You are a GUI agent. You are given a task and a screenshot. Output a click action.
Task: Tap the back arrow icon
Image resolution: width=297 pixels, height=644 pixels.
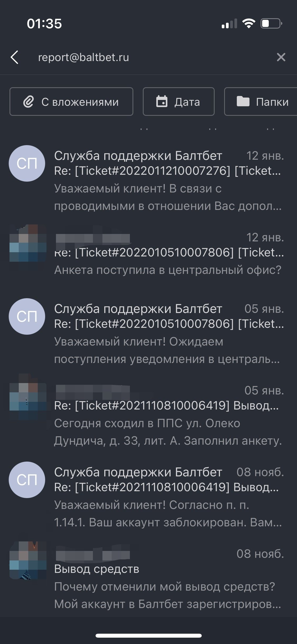pyautogui.click(x=15, y=57)
